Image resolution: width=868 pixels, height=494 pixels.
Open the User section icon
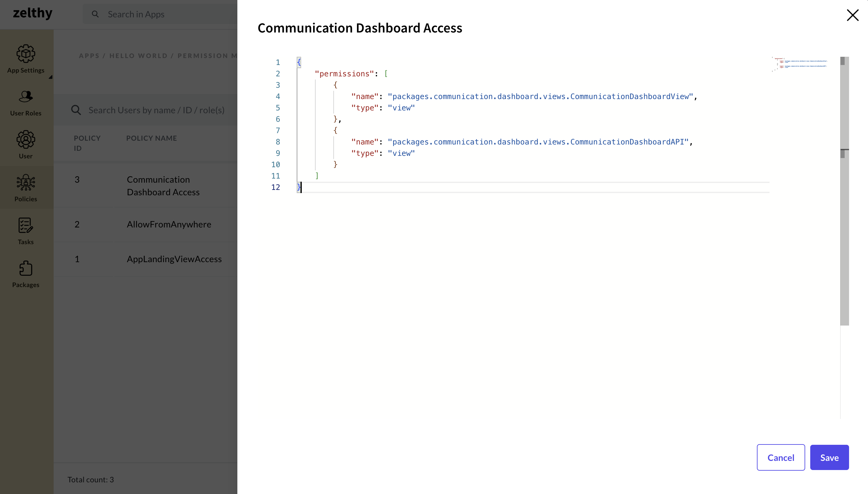[26, 139]
